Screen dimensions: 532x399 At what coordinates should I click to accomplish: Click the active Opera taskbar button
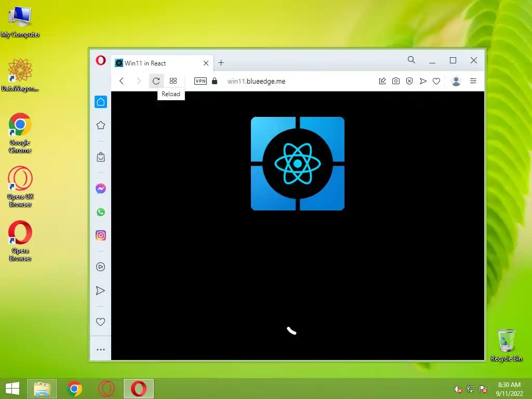coord(139,389)
